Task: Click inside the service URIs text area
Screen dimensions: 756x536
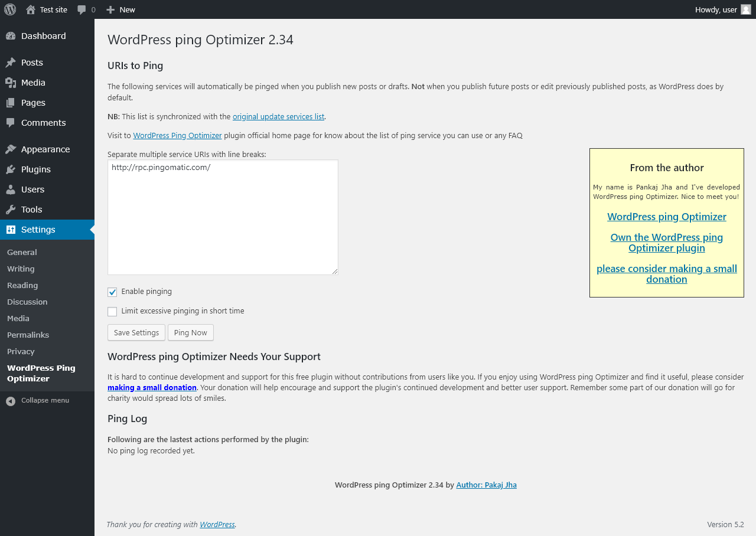Action: pos(223,217)
